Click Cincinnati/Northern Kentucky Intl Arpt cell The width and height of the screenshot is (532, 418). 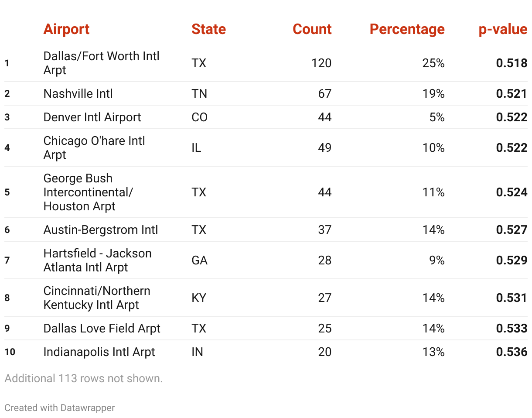tap(97, 298)
